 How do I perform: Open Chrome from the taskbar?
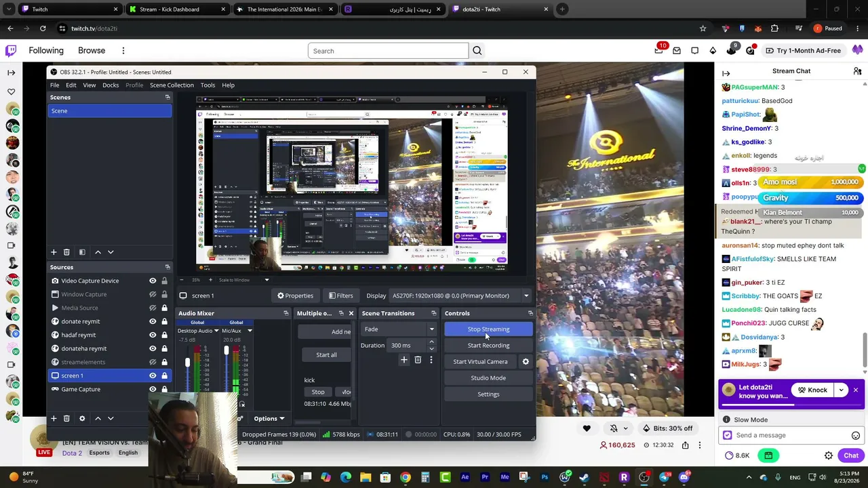405,477
